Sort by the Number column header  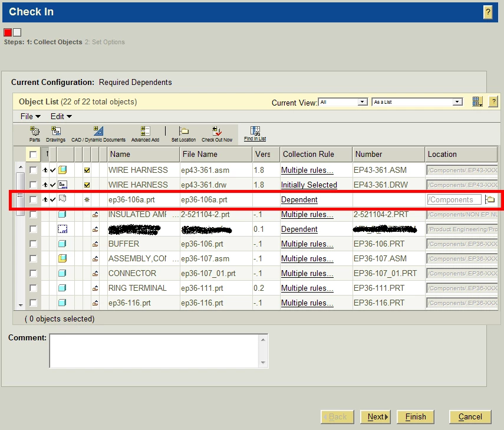point(388,155)
